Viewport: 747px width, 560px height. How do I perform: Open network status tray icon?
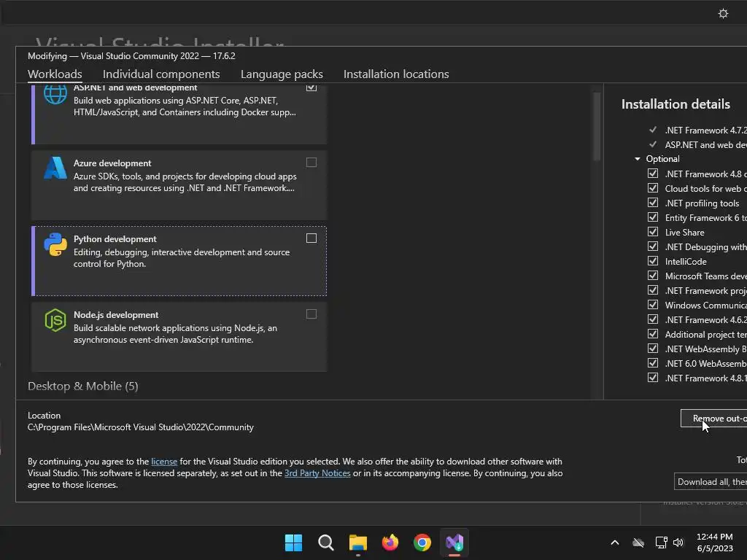661,542
